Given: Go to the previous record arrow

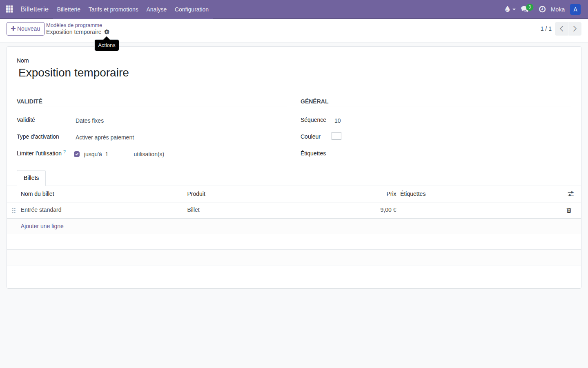Looking at the screenshot, I should [561, 29].
